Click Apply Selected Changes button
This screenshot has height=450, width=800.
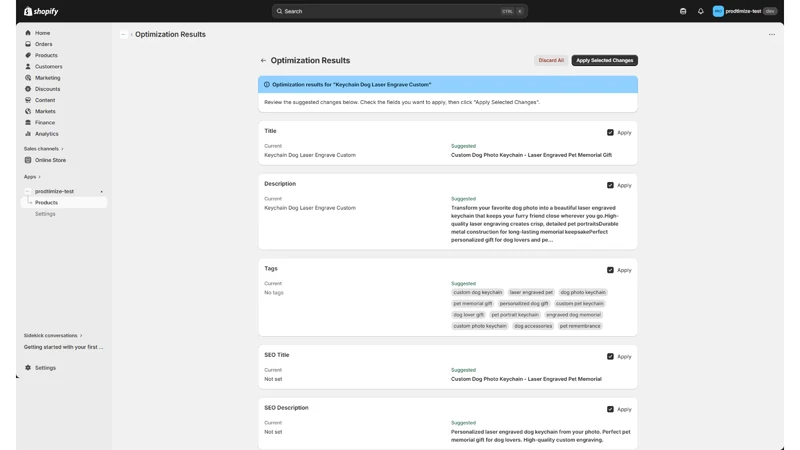point(605,60)
